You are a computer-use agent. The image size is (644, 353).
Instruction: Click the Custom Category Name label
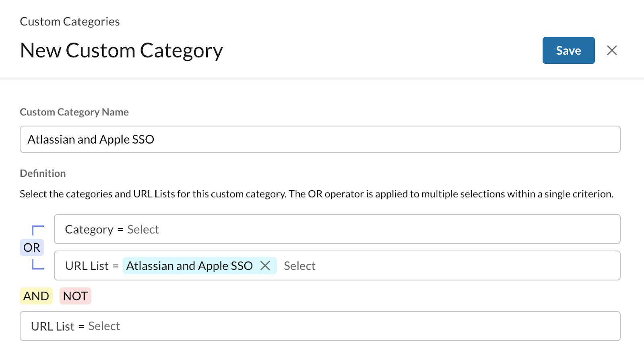pyautogui.click(x=74, y=112)
